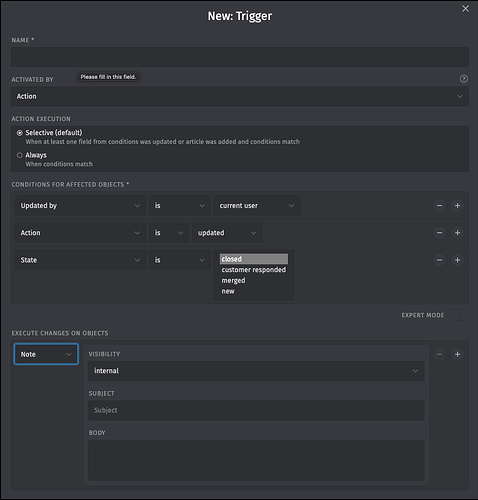Add a condition after the Action row
The width and height of the screenshot is (478, 500).
pos(457,233)
